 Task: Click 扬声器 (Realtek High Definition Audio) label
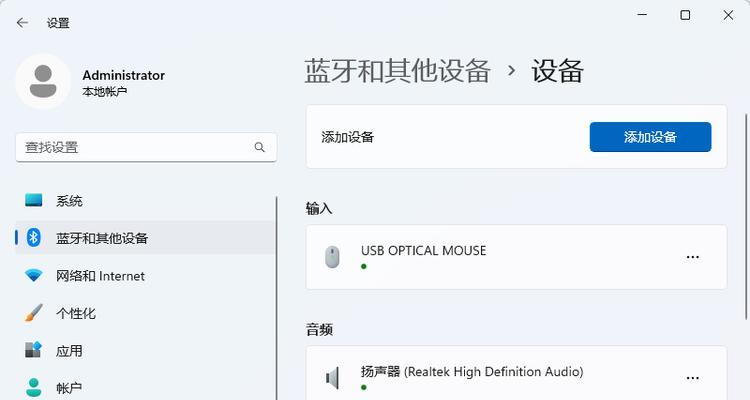coord(472,371)
